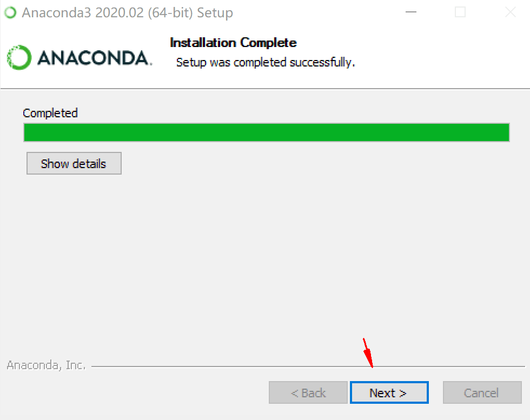Click the greyed-out Cancel button
Viewport: 530px width, 420px height.
482,392
